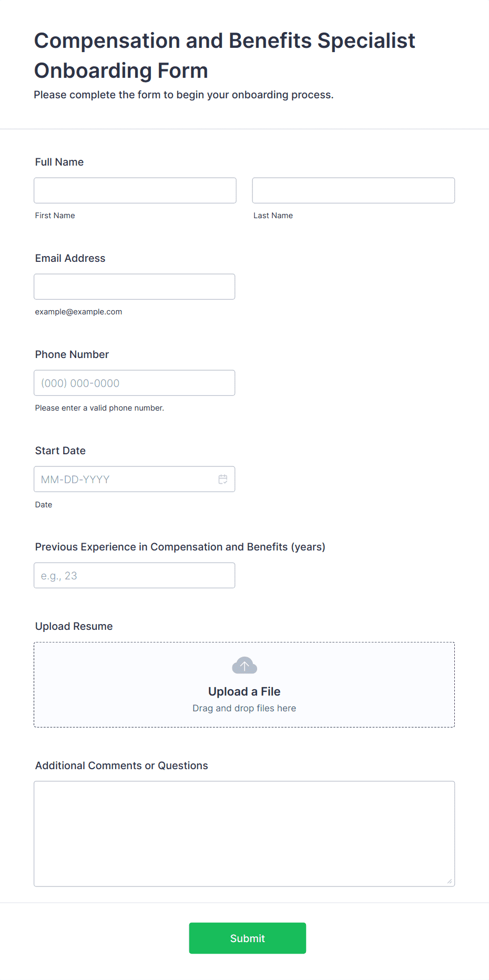Click the MM-DD-YYYY Start Date field
The height and width of the screenshot is (980, 489).
[135, 479]
